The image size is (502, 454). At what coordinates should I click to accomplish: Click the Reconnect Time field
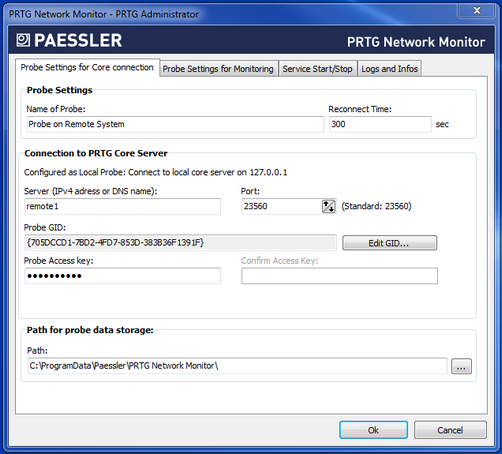tap(380, 124)
